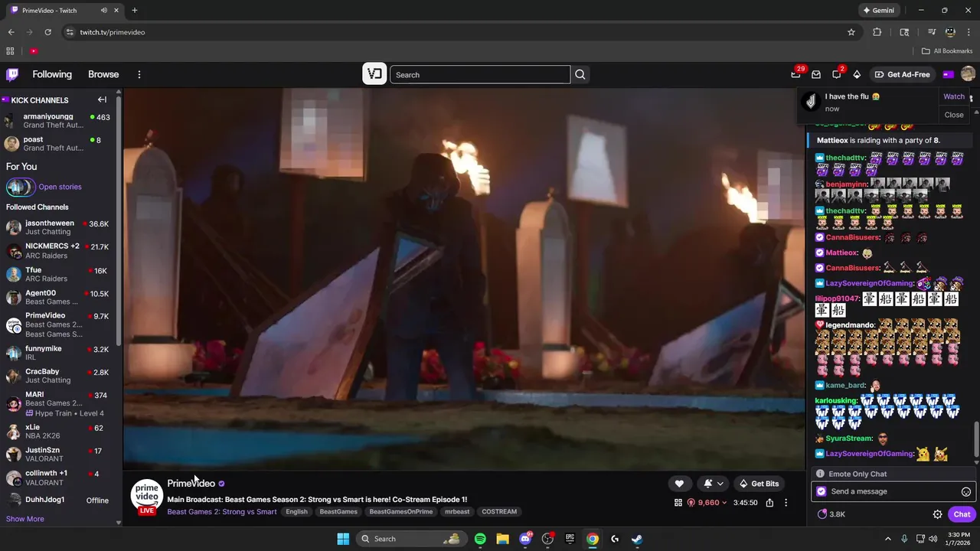Click the English tag

(x=296, y=512)
